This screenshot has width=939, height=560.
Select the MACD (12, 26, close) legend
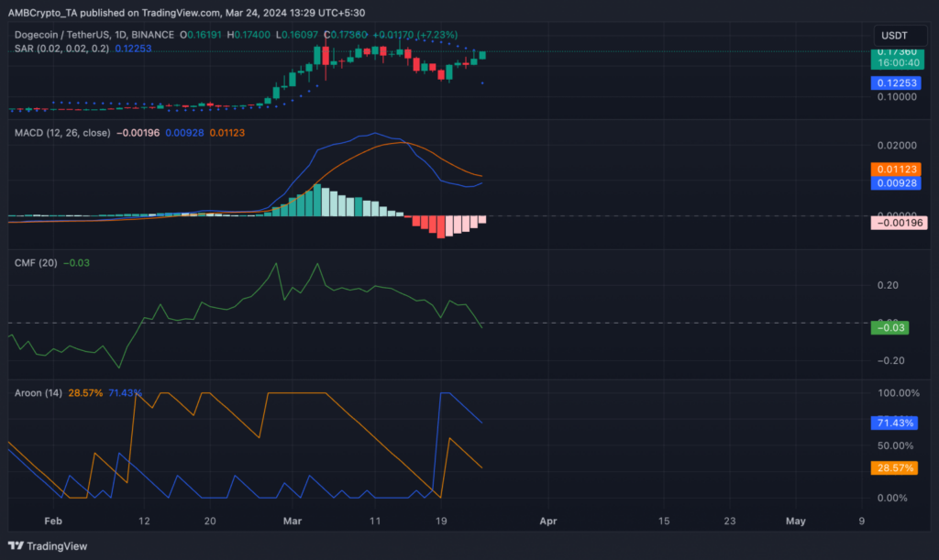pos(62,133)
